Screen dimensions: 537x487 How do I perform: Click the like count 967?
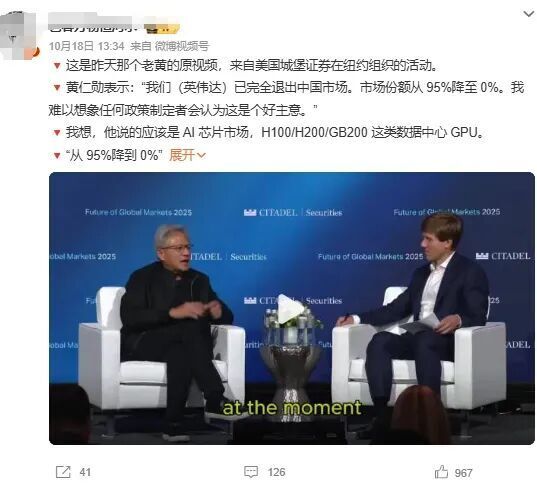[x=463, y=473]
